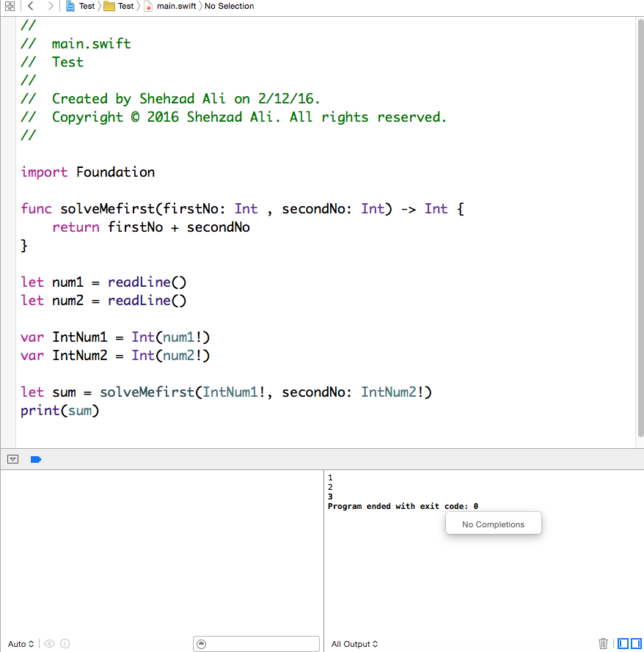644x652 pixels.
Task: Click the 'var IntNum1' line
Action: click(x=115, y=337)
